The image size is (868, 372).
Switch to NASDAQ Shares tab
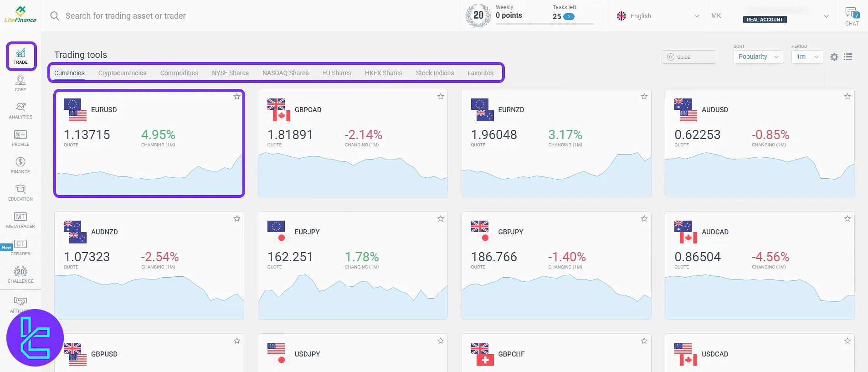click(285, 73)
